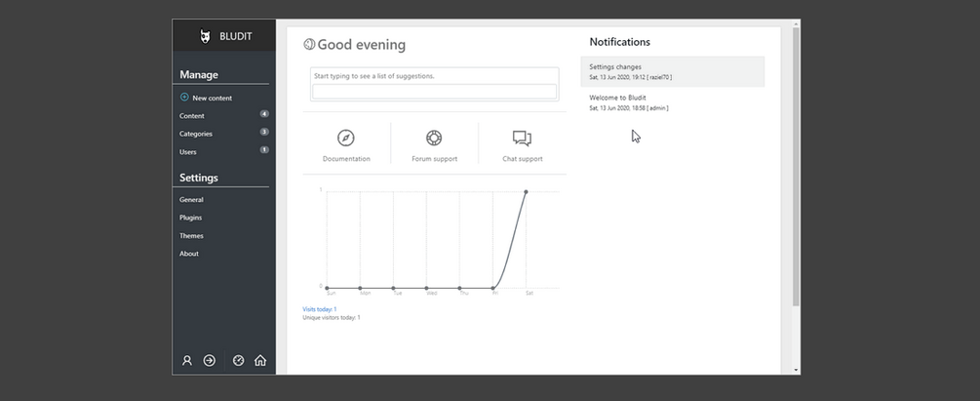Open the user profile icon in sidebar footer
The height and width of the screenshot is (401, 980).
coord(187,360)
